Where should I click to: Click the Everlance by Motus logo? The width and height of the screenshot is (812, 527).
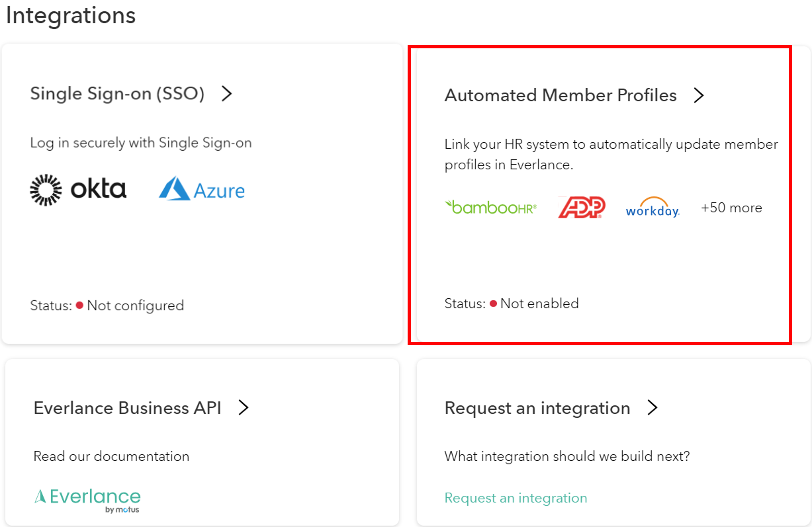pos(87,500)
